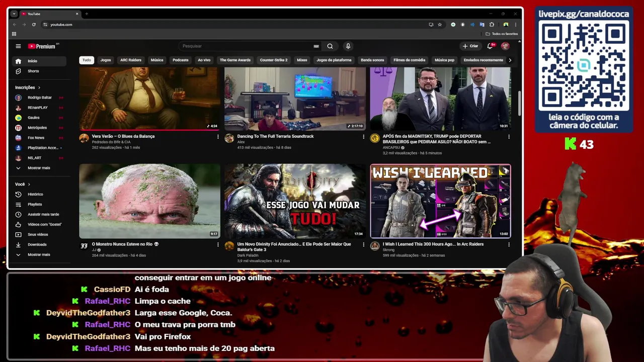Start voice search with the microphone icon
This screenshot has height=362, width=644.
point(348,46)
